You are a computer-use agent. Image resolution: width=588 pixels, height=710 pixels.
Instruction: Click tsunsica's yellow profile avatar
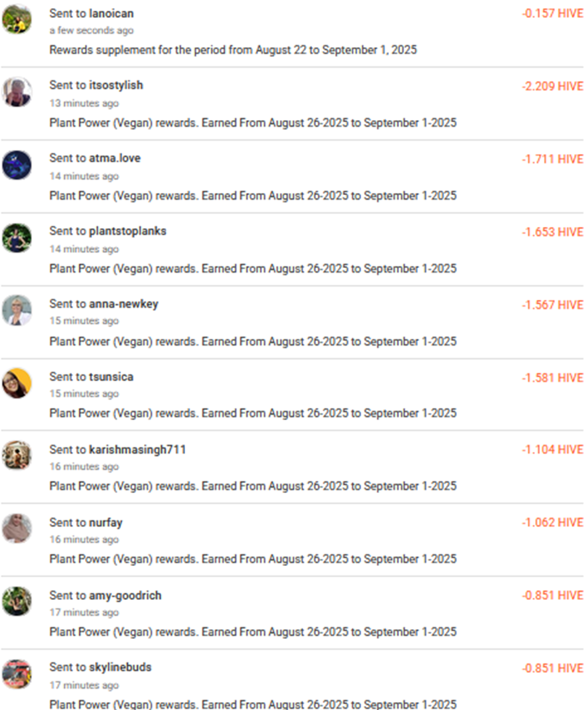(x=17, y=383)
